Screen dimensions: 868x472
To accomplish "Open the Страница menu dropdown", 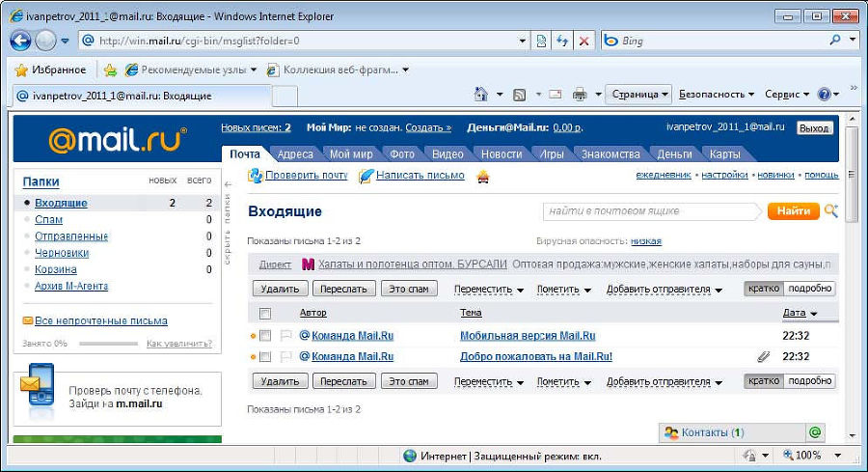I will [638, 95].
